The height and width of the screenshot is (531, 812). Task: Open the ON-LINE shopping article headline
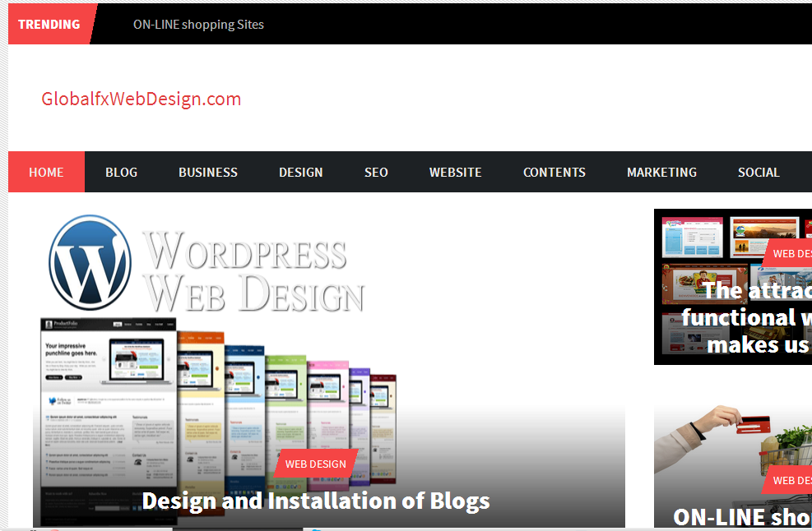tap(742, 516)
